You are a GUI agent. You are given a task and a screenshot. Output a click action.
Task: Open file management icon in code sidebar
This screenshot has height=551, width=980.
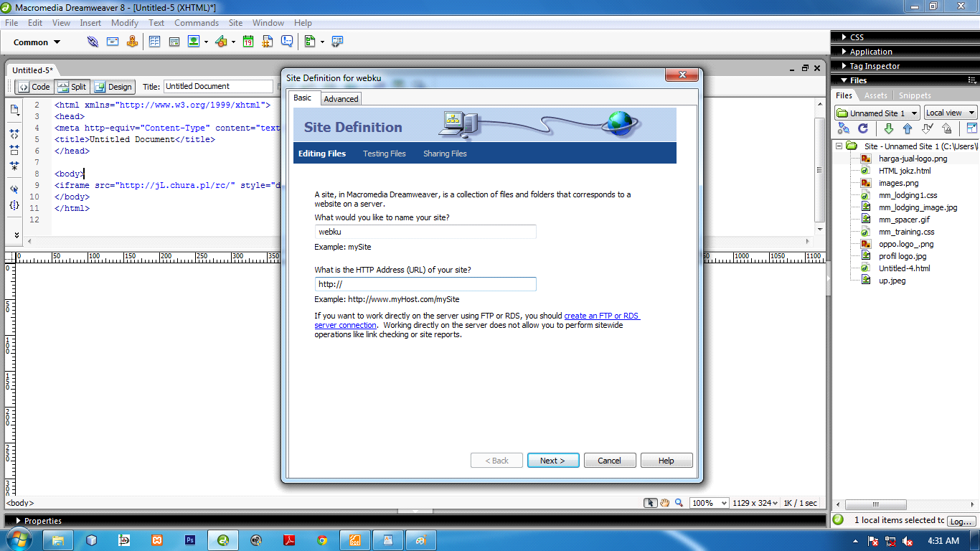pos(14,110)
